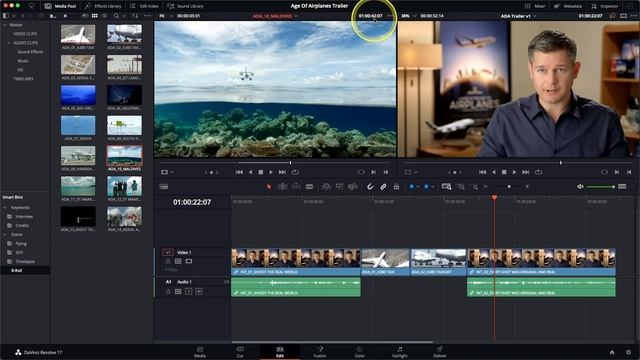Open media pool search icon
640x360 pixels.
click(117, 16)
